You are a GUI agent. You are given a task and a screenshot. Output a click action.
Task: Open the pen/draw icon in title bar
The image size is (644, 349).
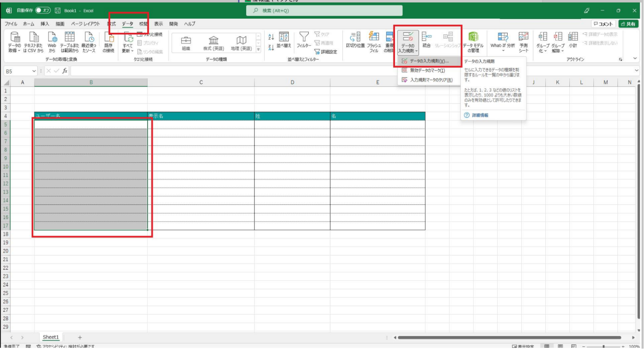(586, 10)
